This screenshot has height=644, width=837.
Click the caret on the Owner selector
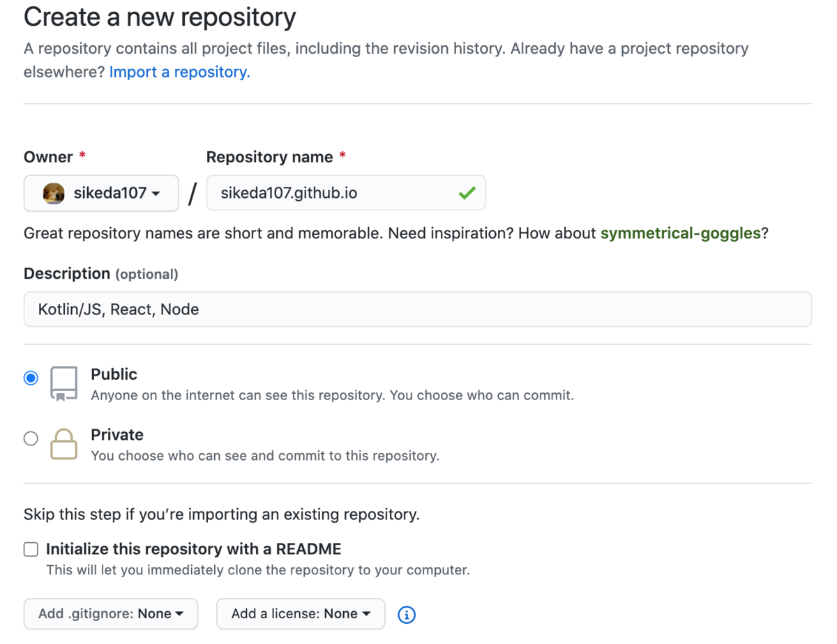tap(156, 194)
